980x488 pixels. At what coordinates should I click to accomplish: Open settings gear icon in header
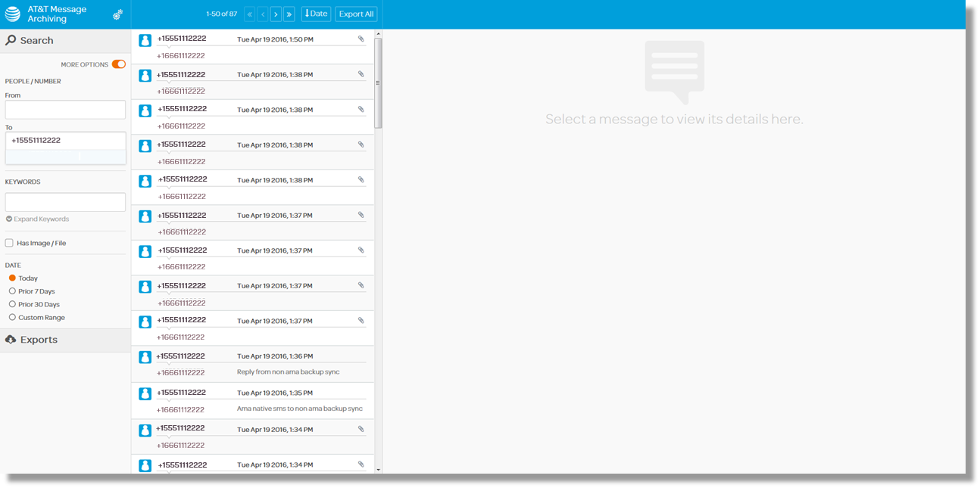pyautogui.click(x=117, y=14)
